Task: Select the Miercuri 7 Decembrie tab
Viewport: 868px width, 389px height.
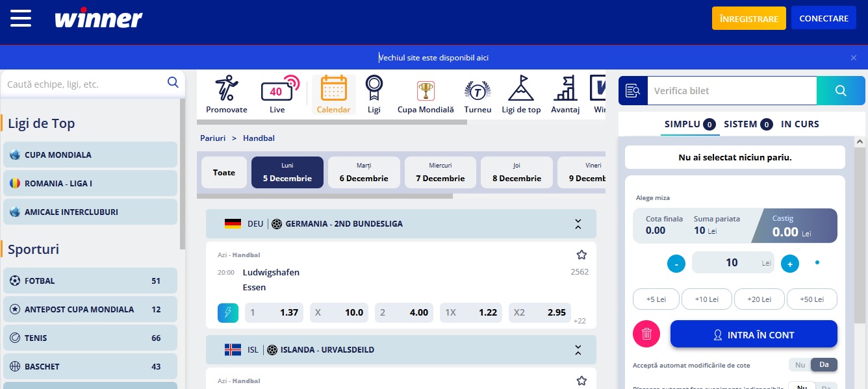Action: 440,173
